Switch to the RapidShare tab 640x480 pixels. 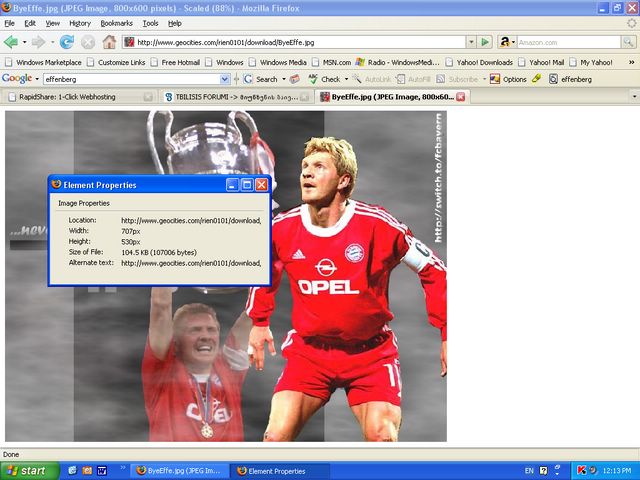pyautogui.click(x=80, y=97)
